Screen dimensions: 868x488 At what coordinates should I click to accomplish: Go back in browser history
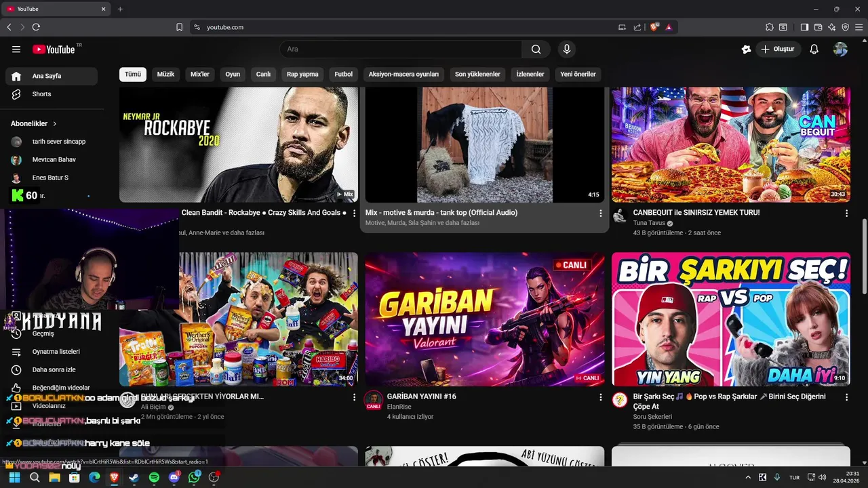9,27
